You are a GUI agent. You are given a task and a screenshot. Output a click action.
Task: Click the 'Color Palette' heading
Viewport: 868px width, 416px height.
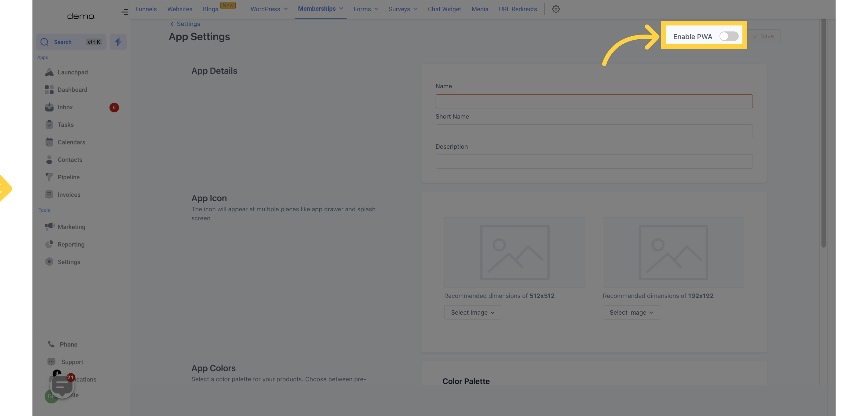pyautogui.click(x=466, y=381)
